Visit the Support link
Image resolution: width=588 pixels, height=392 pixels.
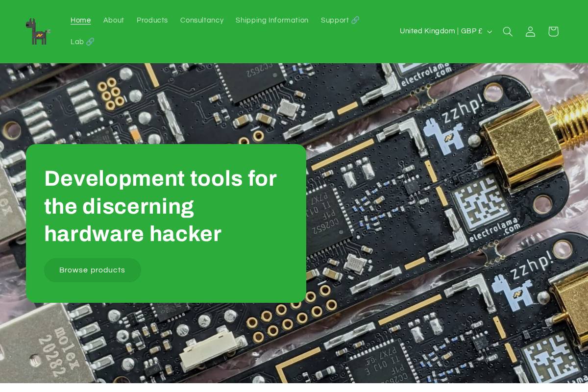[340, 21]
